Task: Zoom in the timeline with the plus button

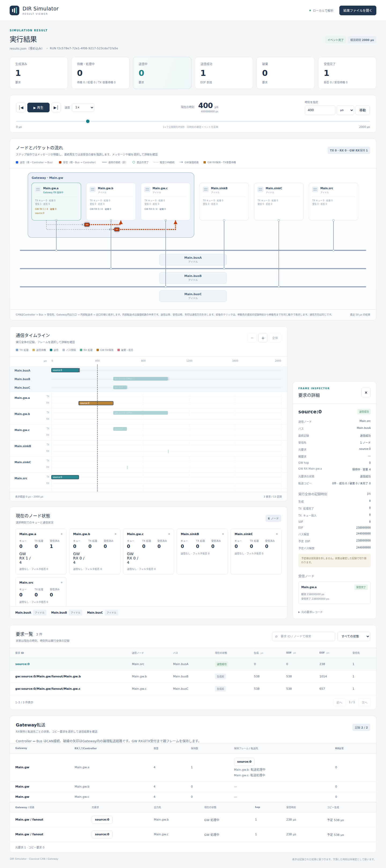Action: pyautogui.click(x=263, y=338)
